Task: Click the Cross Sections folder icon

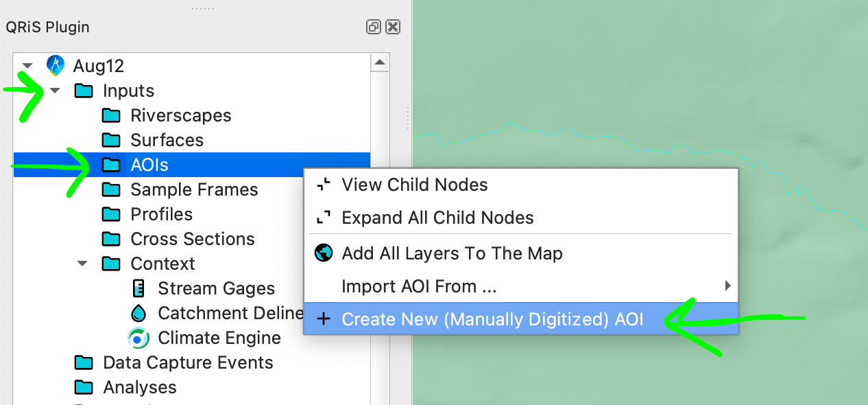Action: 111,239
